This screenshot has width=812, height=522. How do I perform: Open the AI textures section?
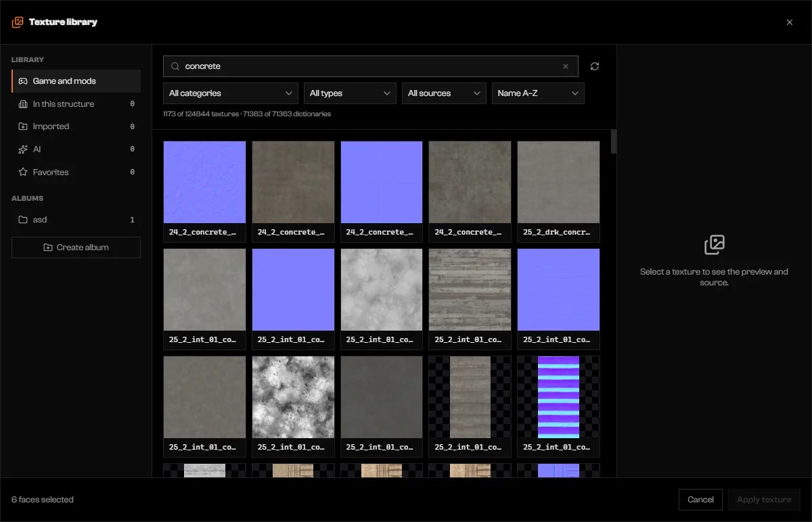pos(76,149)
